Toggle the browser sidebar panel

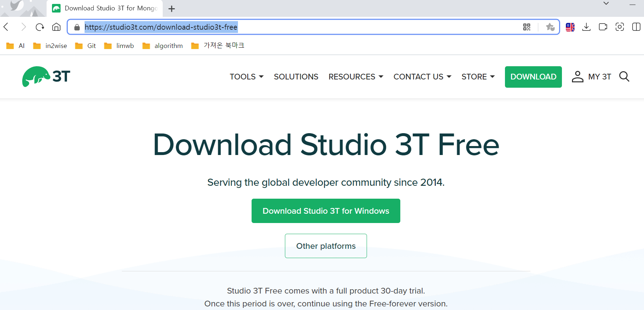coord(636,27)
